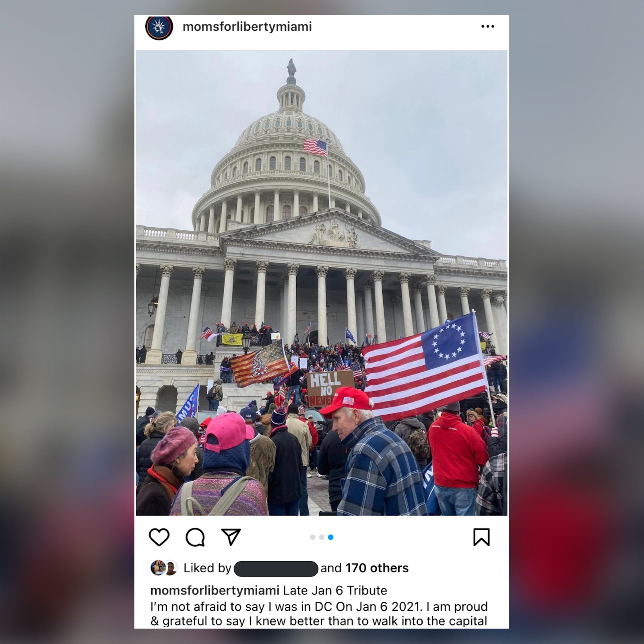Like the post with the heart icon
Screen dimensions: 644x644
point(159,537)
